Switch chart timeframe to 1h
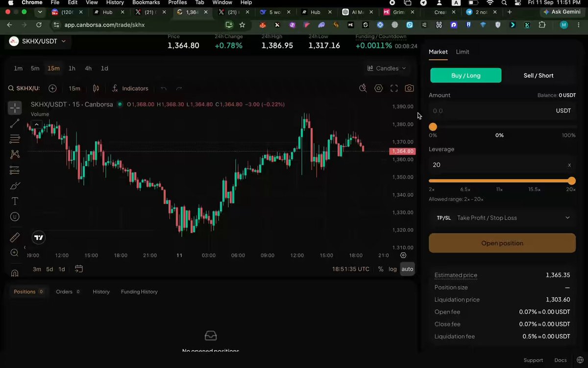This screenshot has width=588, height=368. (72, 68)
